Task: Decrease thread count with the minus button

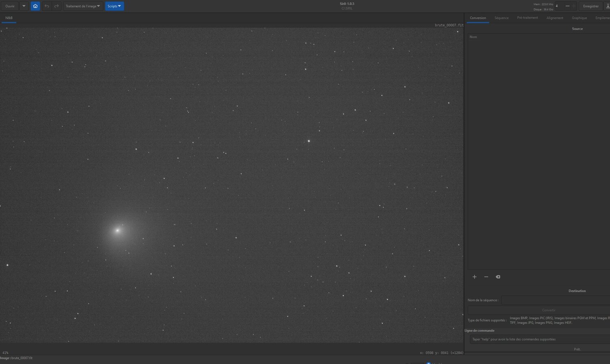Action: click(x=567, y=6)
